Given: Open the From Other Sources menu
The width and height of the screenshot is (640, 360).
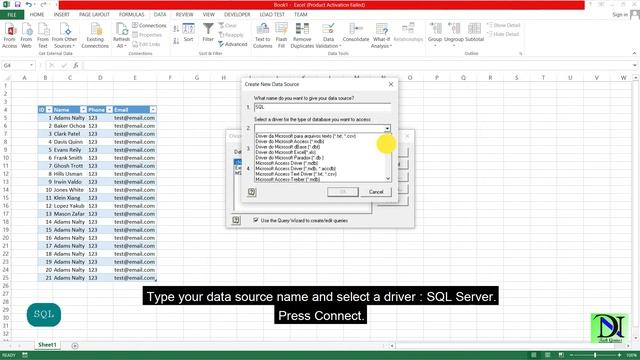Looking at the screenshot, I should pyautogui.click(x=64, y=35).
